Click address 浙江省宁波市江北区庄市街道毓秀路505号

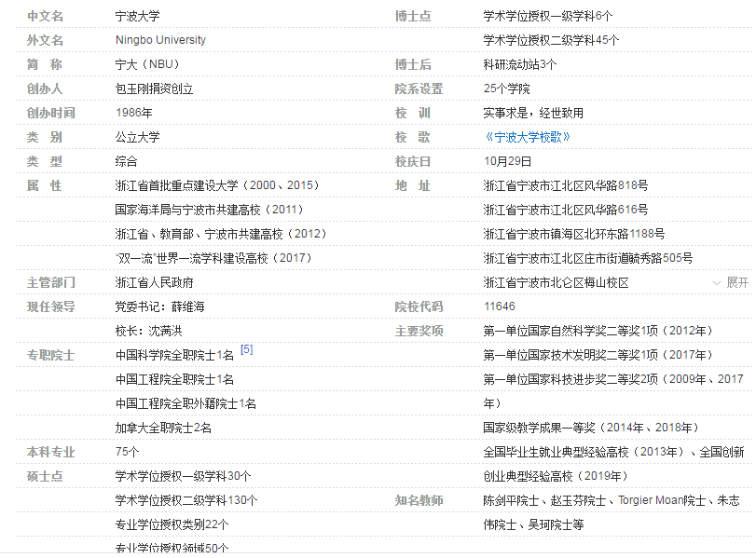[x=588, y=258]
